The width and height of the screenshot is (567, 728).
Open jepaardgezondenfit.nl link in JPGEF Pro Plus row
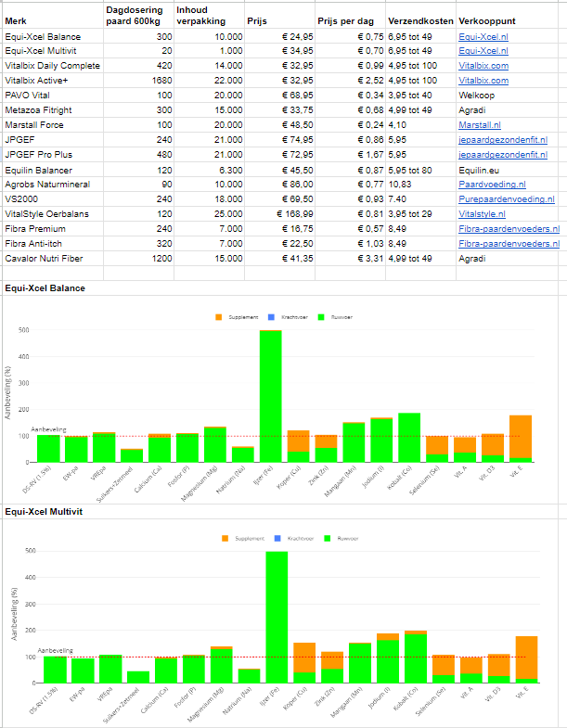(503, 155)
